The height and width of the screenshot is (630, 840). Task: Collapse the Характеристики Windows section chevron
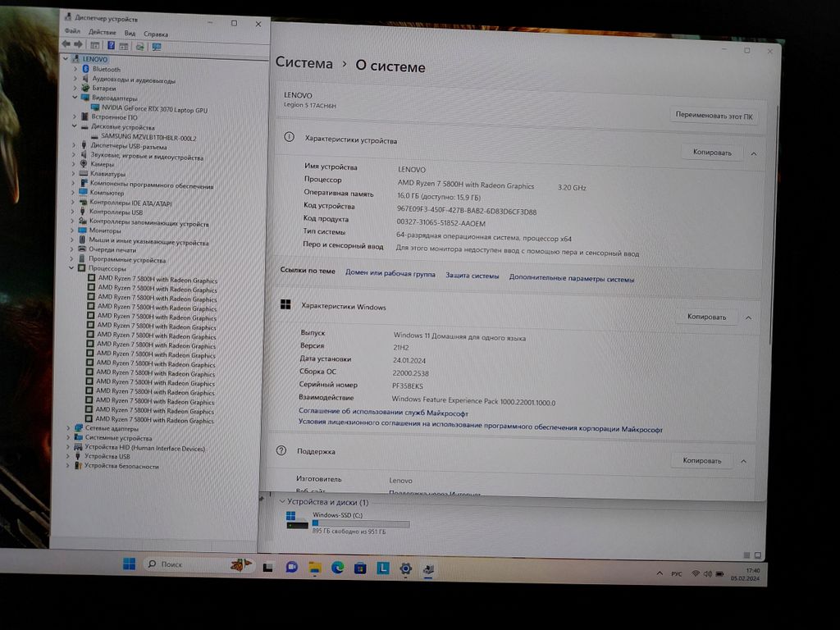tap(747, 317)
